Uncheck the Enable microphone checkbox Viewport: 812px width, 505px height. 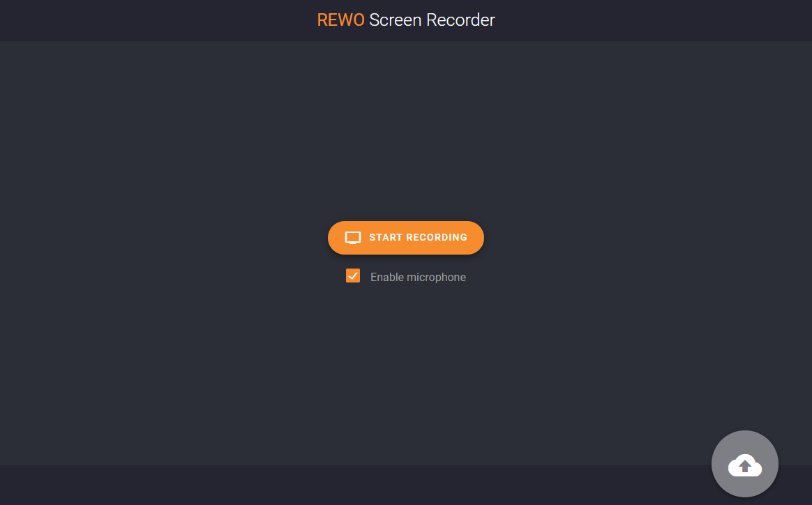coord(353,276)
